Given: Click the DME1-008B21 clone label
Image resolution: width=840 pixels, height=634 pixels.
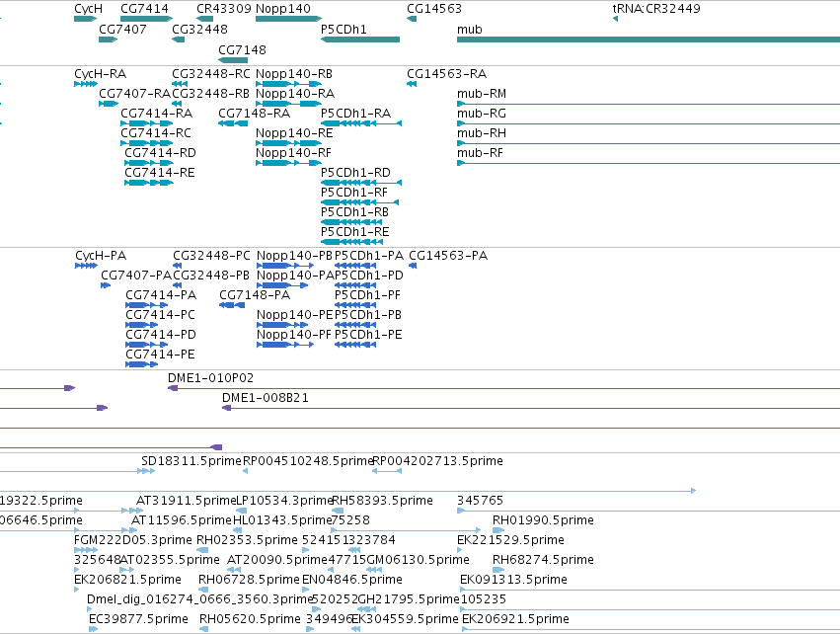Looking at the screenshot, I should pos(266,398).
